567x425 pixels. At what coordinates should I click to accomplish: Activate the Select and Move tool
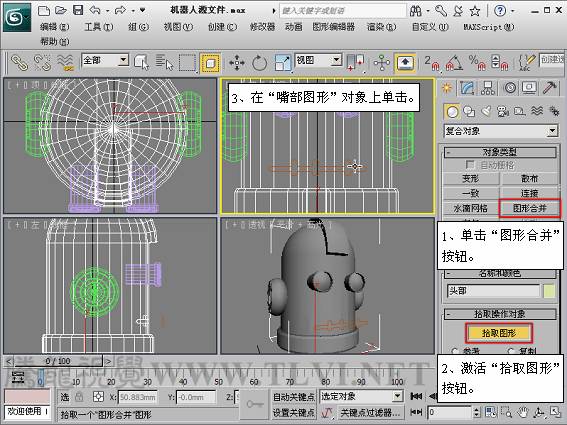tap(236, 63)
